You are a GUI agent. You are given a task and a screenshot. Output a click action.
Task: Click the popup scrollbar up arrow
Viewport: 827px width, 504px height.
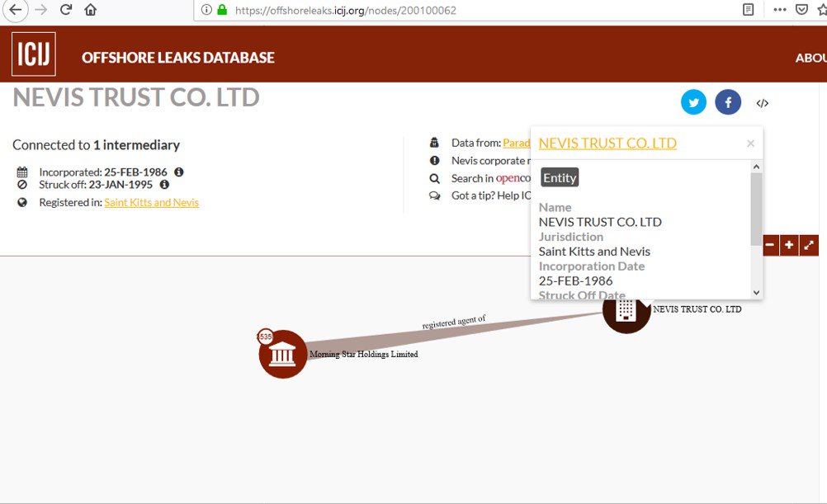756,167
